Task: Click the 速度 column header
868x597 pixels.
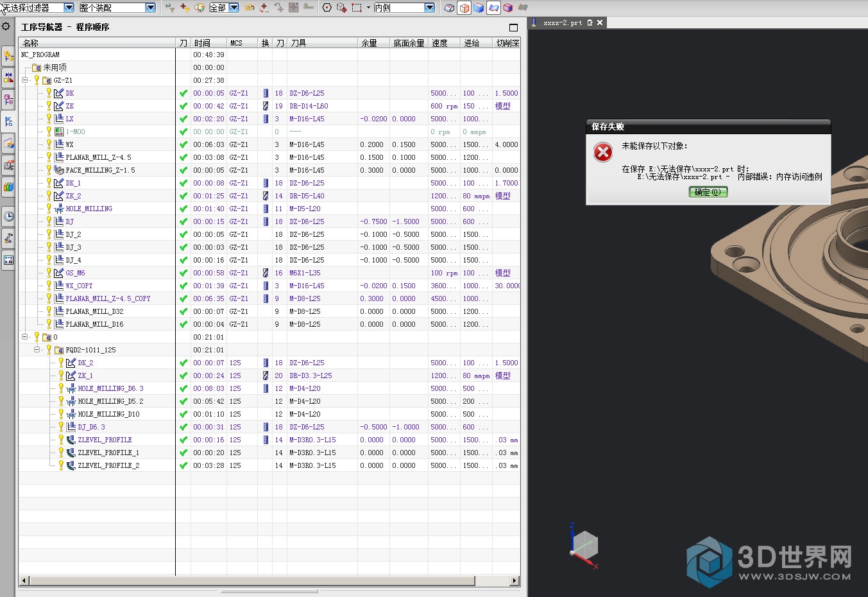Action: pyautogui.click(x=444, y=43)
